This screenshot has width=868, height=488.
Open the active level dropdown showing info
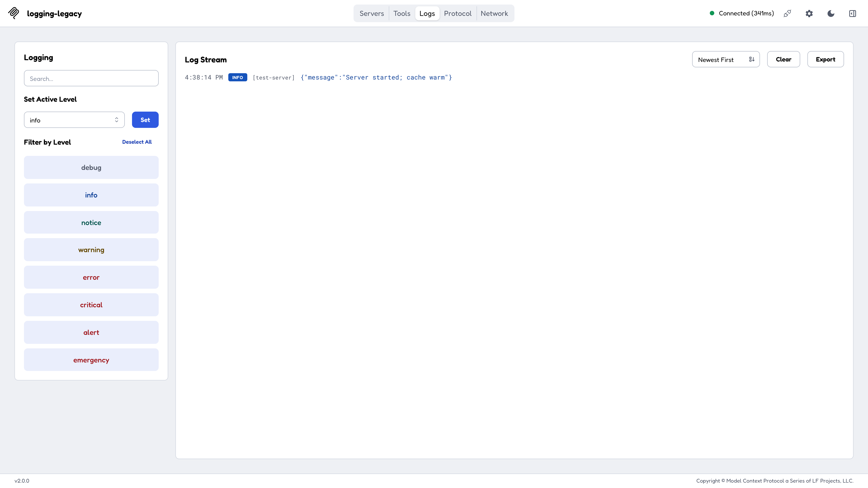74,120
